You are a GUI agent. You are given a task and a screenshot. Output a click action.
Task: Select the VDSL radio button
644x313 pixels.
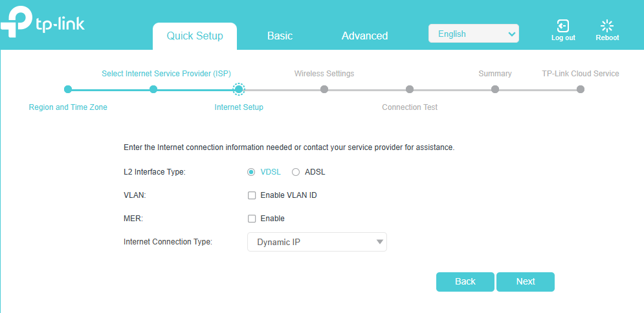click(251, 172)
